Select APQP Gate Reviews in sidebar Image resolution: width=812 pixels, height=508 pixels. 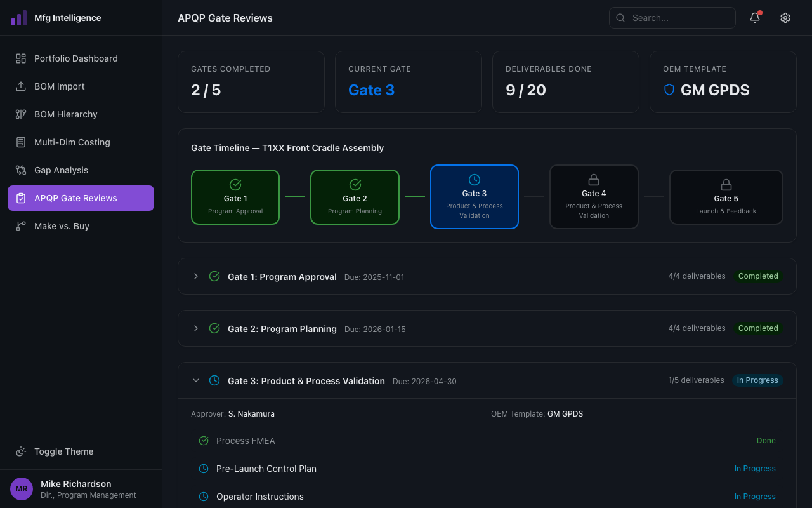[81, 197]
